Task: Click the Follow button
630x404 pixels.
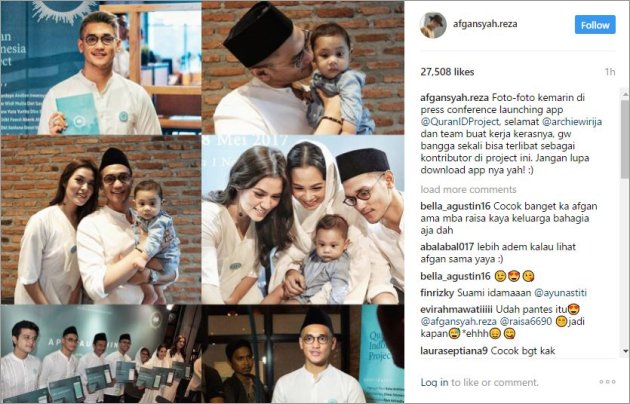Action: tap(595, 25)
